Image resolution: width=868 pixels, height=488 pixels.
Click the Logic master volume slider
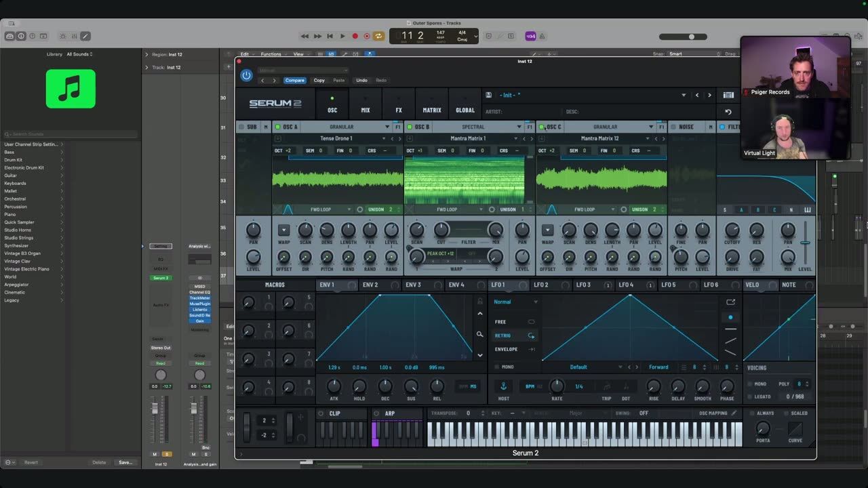pos(683,37)
